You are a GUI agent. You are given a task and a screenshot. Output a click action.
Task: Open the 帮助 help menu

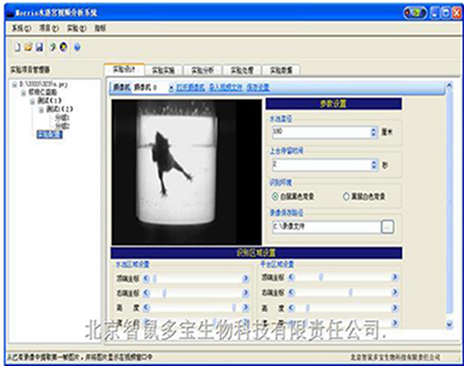(x=100, y=28)
